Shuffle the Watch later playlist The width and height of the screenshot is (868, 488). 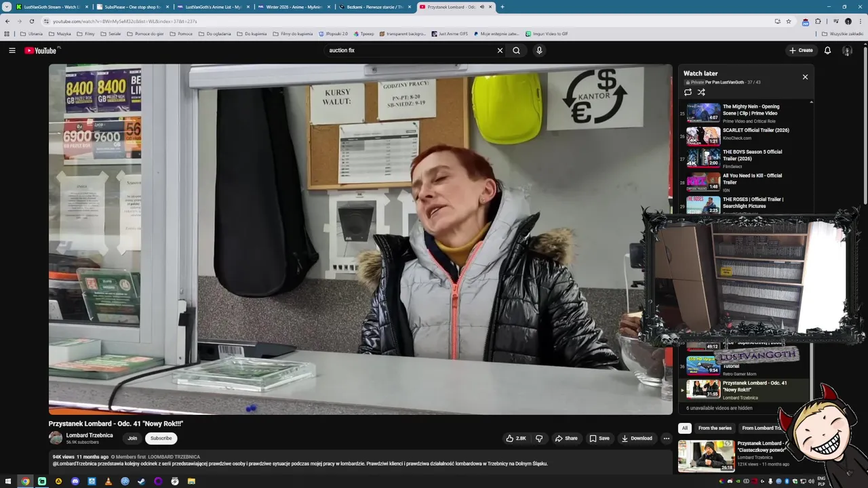tap(701, 92)
